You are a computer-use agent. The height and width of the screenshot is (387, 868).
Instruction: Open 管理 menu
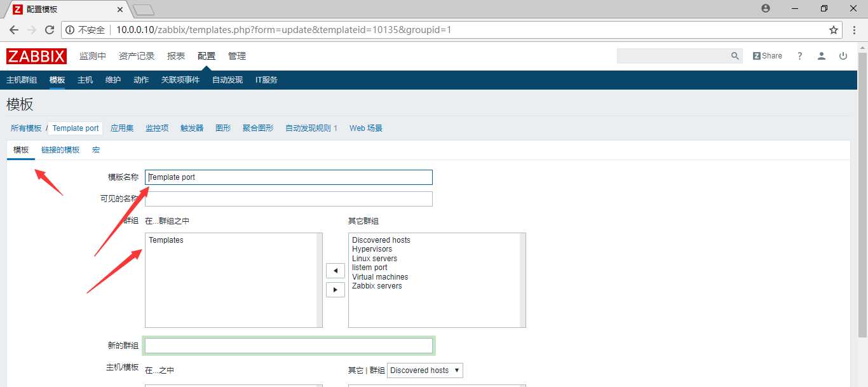[237, 56]
